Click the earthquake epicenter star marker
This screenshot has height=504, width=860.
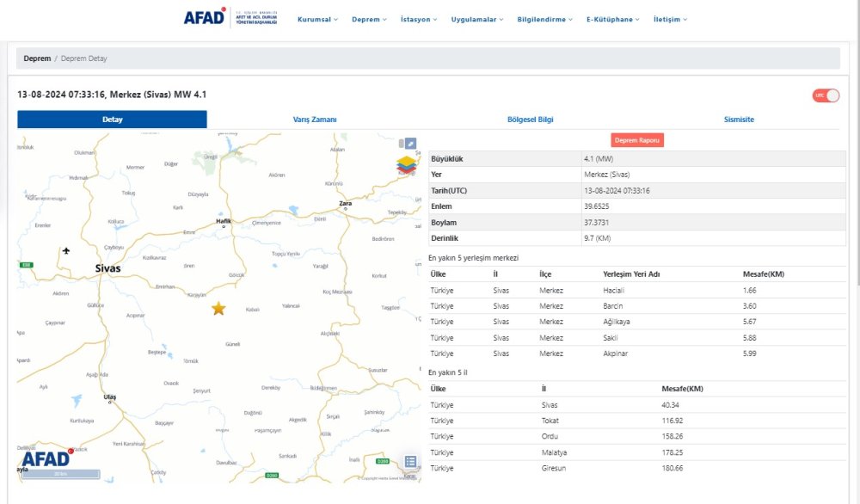218,308
